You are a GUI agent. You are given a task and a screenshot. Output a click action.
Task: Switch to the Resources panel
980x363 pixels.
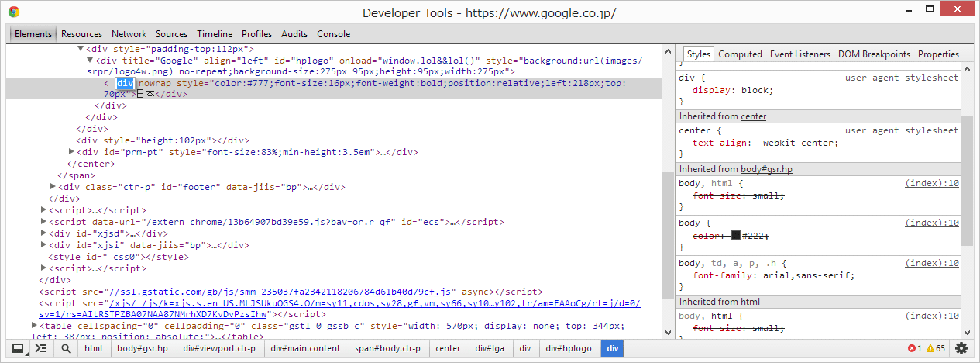coord(81,34)
